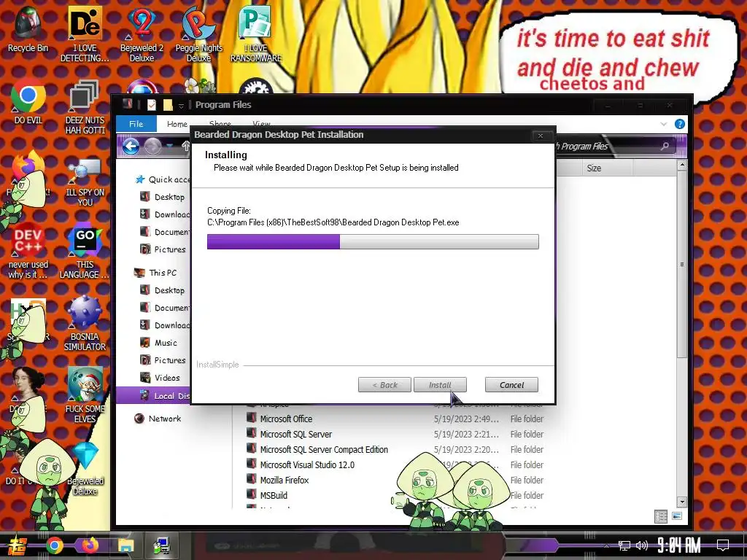Viewport: 747px width, 560px height.
Task: Click the taskbar clock showing 9:04 AM
Action: pyautogui.click(x=679, y=545)
